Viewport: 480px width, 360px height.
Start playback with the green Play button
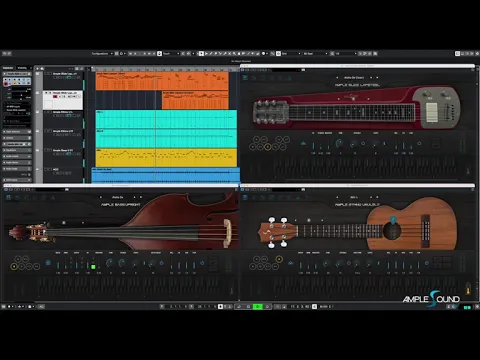point(258,306)
